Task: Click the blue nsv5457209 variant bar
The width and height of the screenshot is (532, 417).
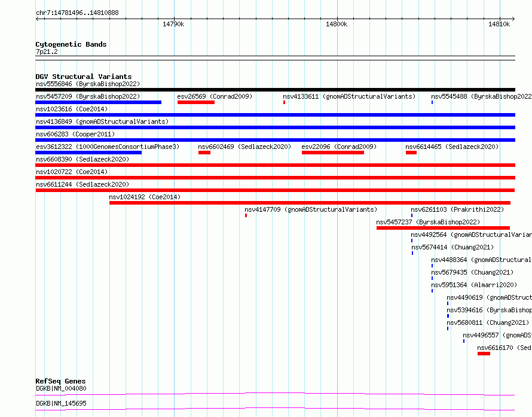Action: [99, 102]
